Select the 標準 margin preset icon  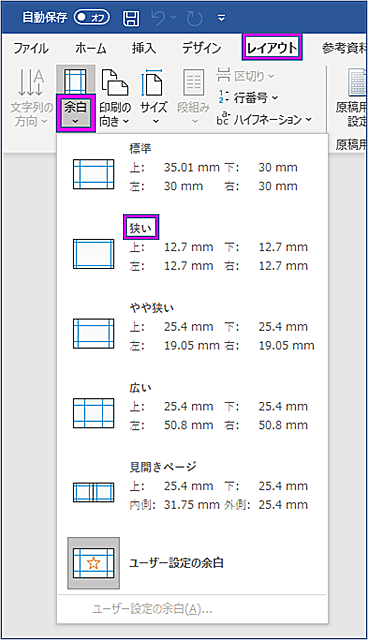(x=93, y=174)
